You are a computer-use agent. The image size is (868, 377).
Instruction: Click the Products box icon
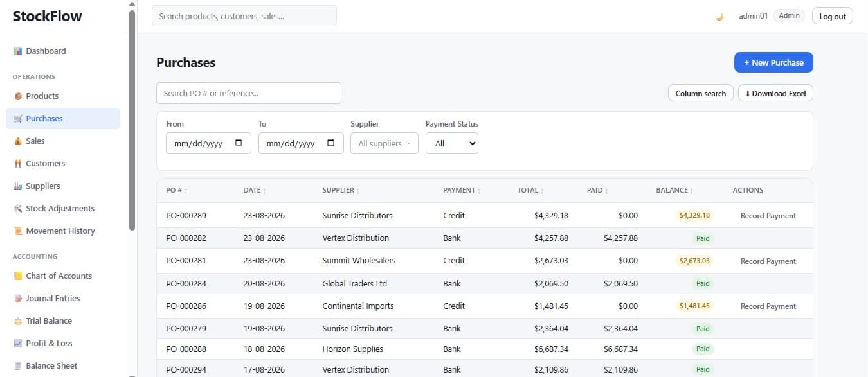18,96
